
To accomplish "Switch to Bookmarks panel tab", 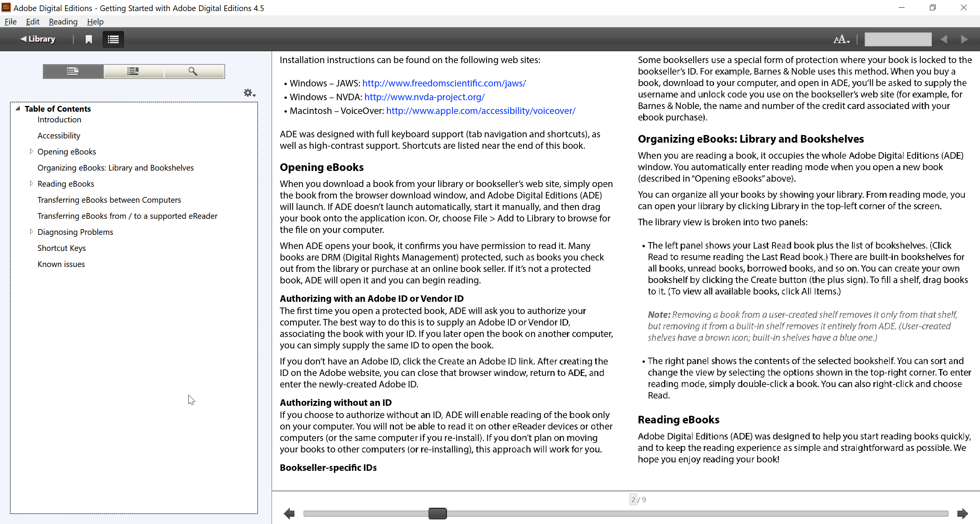I will pyautogui.click(x=133, y=72).
